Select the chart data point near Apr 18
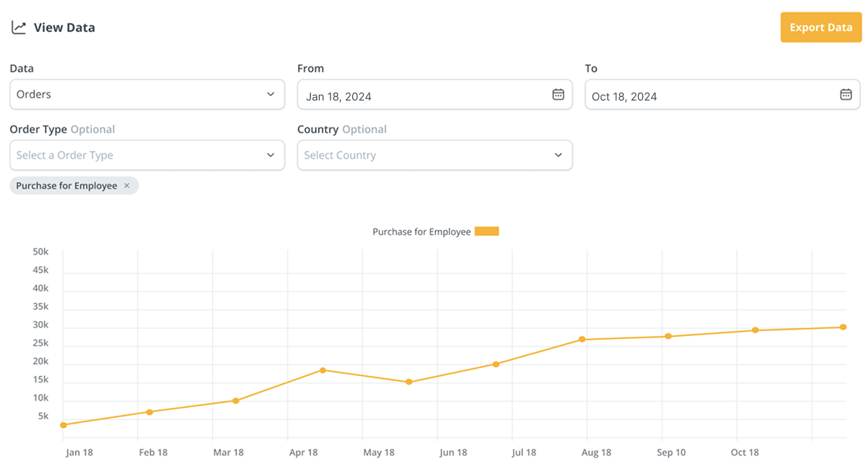The height and width of the screenshot is (475, 868). coord(323,370)
